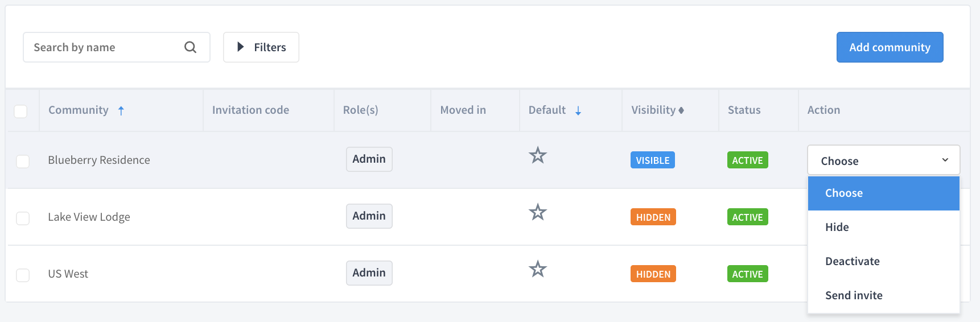The width and height of the screenshot is (980, 322).
Task: Open the Filters button
Action: point(261,47)
